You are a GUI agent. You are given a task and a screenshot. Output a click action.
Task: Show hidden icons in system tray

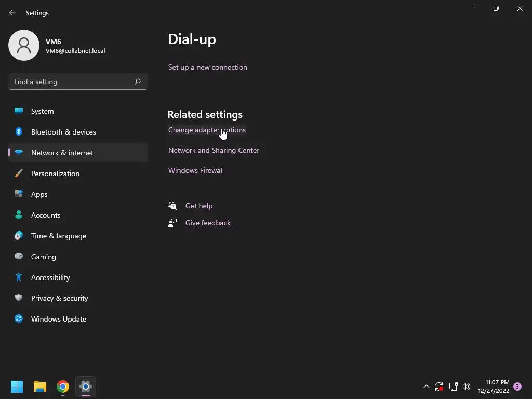(x=427, y=387)
